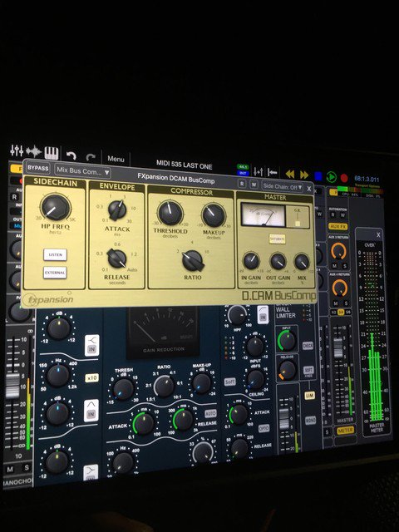Enable the limiter LIM button

[x=309, y=396]
